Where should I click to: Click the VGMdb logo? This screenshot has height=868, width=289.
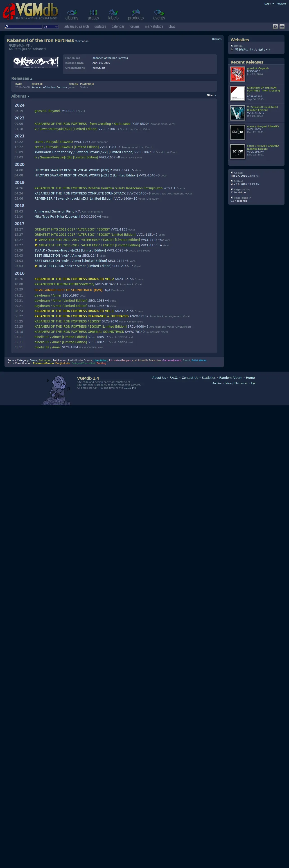pyautogui.click(x=30, y=11)
